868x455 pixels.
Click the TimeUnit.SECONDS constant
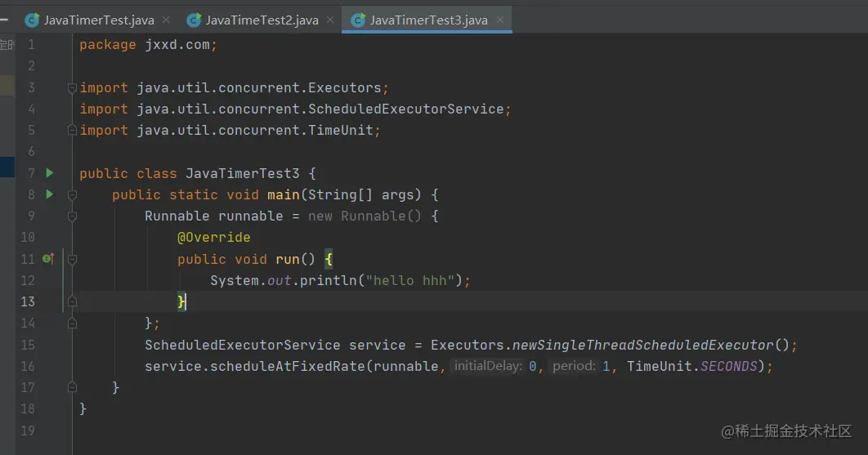pos(691,367)
